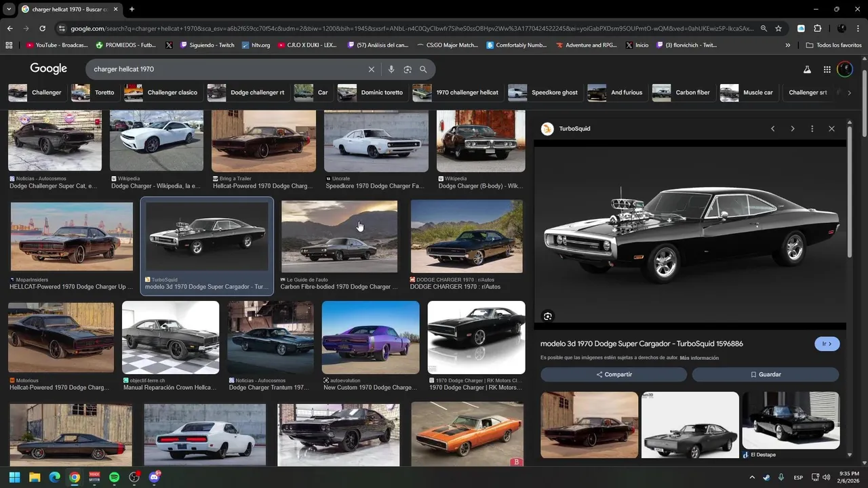Select the Carbon fiber filter chip
This screenshot has height=488, width=868.
(683, 92)
